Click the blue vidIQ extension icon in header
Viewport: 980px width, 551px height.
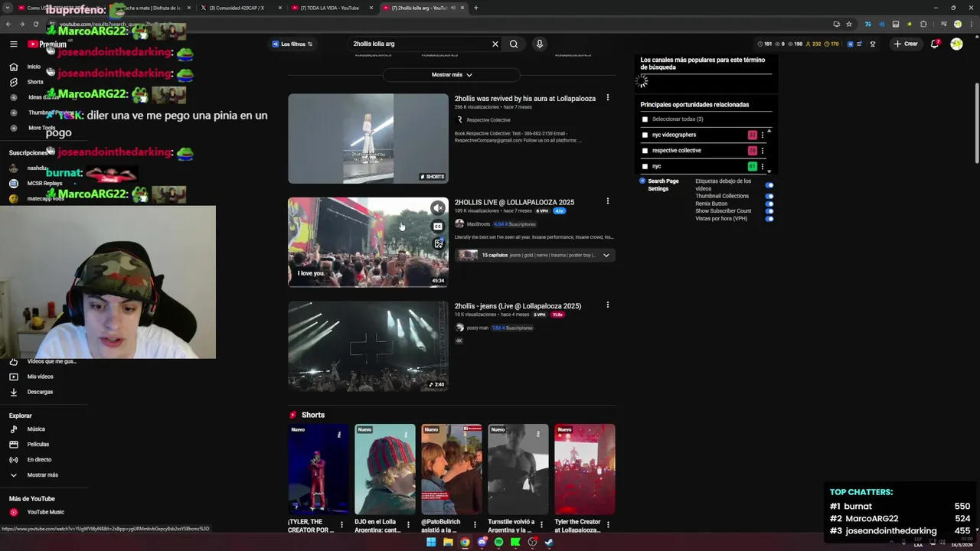[x=850, y=44]
